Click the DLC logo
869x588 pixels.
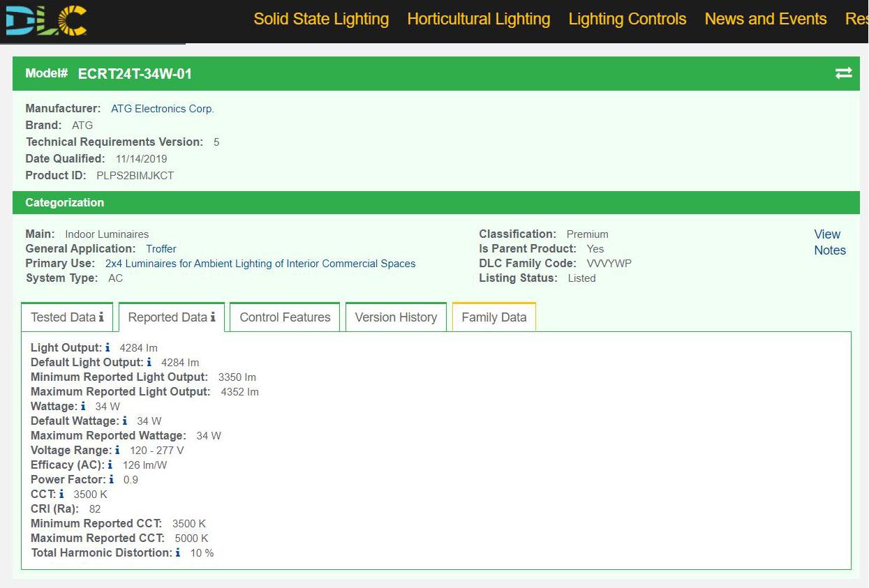(x=44, y=21)
